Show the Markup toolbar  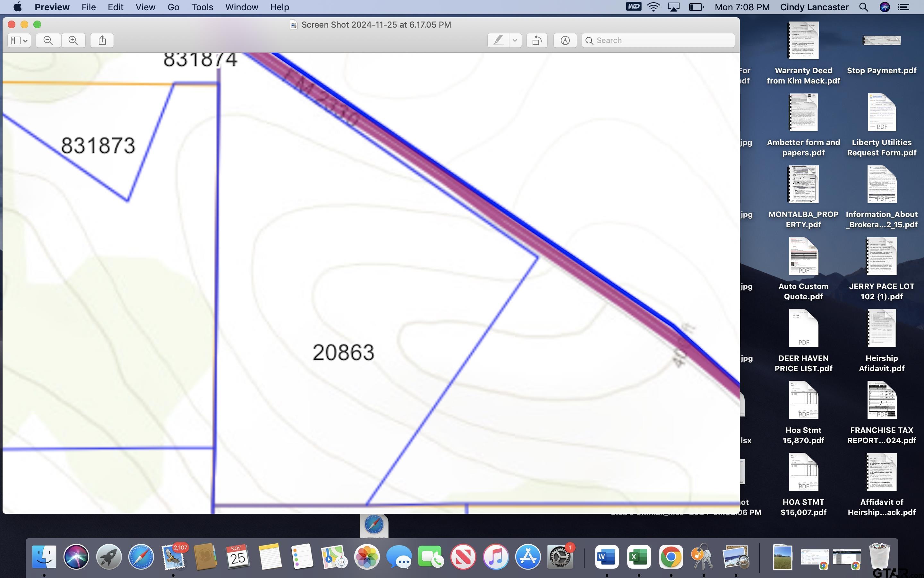click(565, 40)
